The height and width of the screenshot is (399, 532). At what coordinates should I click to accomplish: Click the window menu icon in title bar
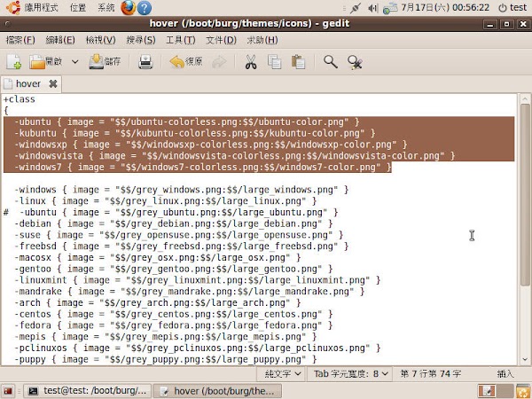7,24
